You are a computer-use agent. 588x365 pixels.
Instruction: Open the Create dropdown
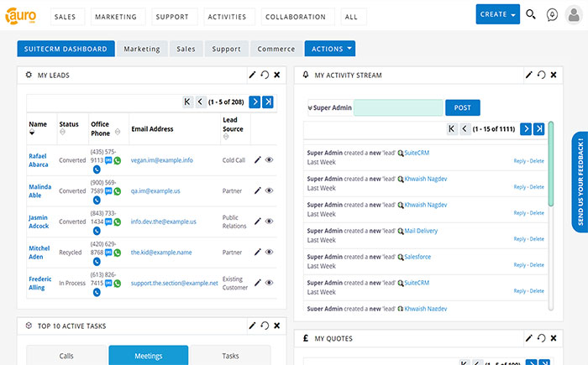coord(497,14)
